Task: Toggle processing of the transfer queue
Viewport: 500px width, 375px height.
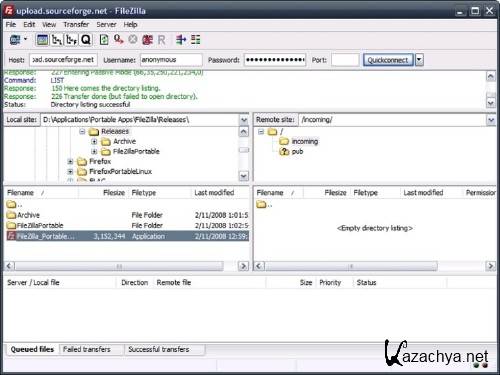Action: coord(119,40)
